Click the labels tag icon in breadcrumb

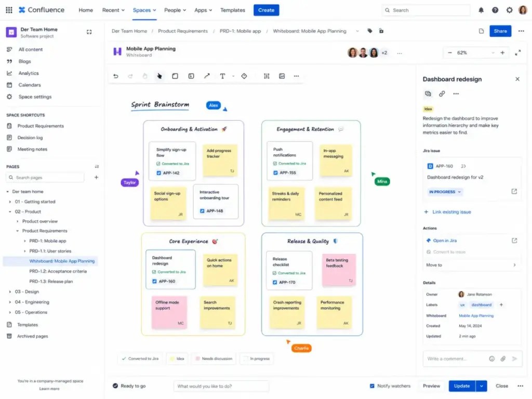coord(370,31)
